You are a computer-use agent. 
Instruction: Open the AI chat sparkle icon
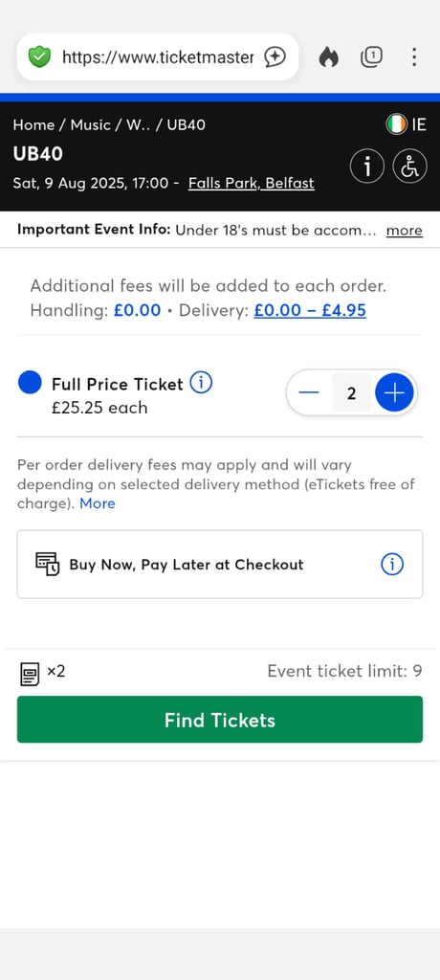point(275,57)
